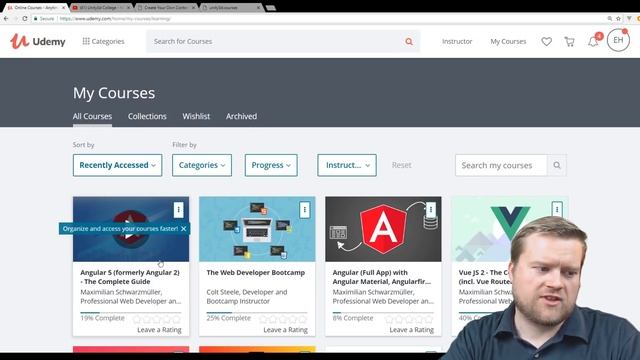Screen dimensions: 640x360
Task: Click the 8% Complete progress bar
Action: point(383,313)
